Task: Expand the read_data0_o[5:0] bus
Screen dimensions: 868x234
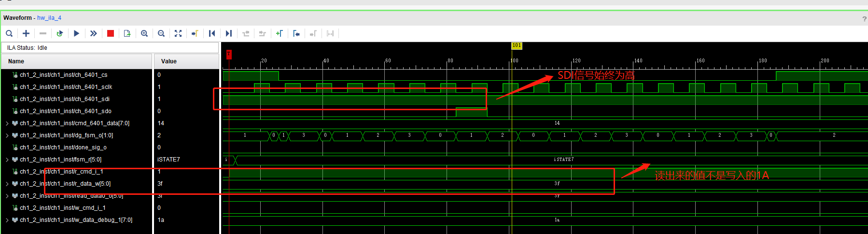Action: [x=7, y=196]
